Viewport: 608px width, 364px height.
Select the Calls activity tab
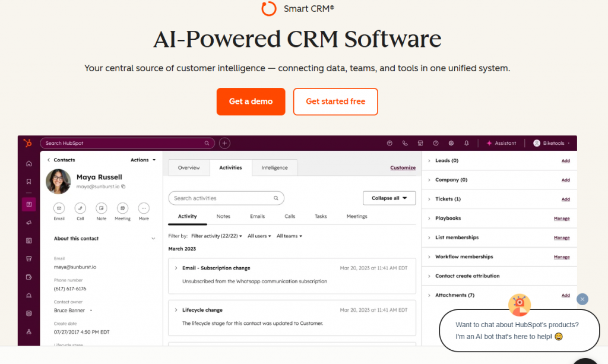[x=290, y=216]
